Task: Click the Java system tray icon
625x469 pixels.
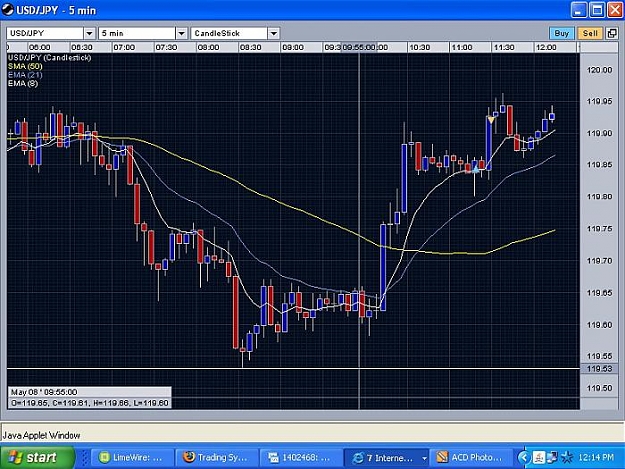Action: [x=539, y=457]
